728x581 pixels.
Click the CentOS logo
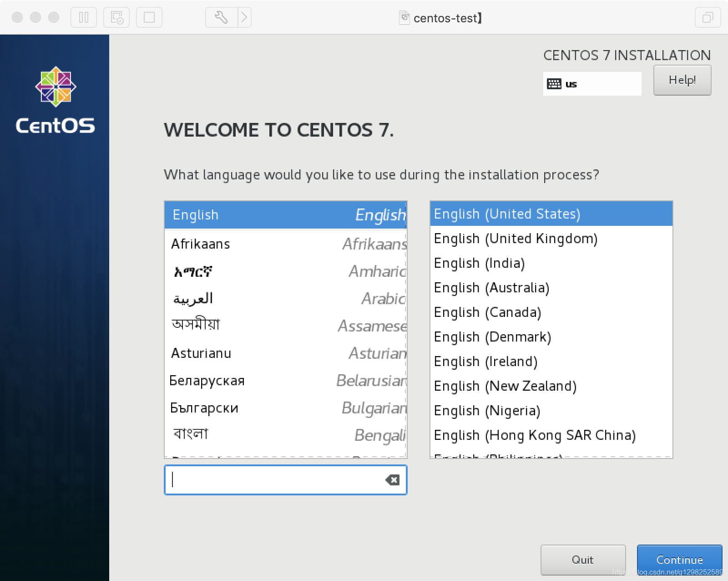[x=56, y=101]
